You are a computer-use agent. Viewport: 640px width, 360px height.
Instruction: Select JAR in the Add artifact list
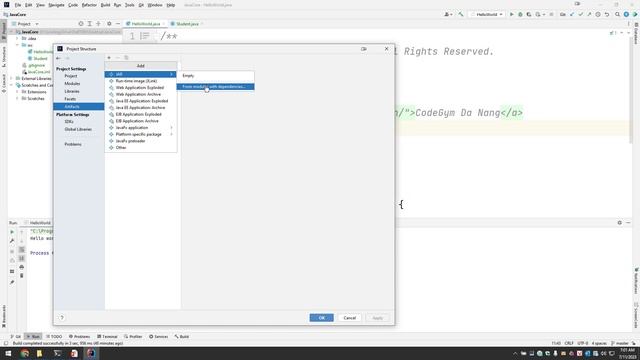pyautogui.click(x=140, y=74)
